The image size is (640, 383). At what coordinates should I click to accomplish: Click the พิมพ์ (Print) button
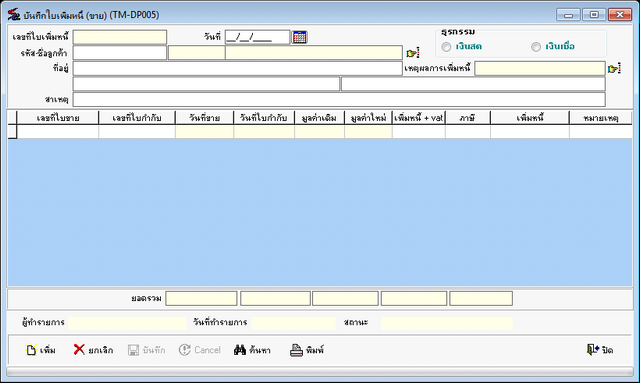[x=307, y=350]
